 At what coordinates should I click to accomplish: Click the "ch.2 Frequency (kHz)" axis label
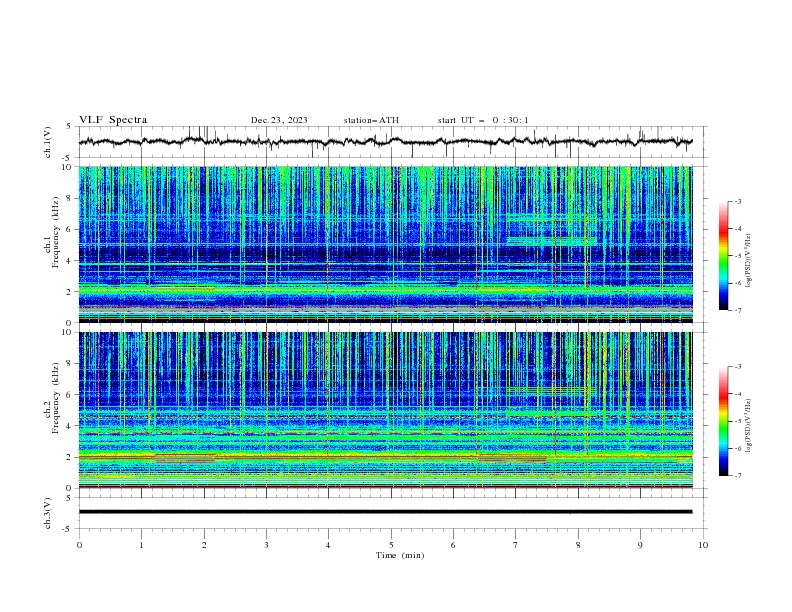tap(52, 398)
